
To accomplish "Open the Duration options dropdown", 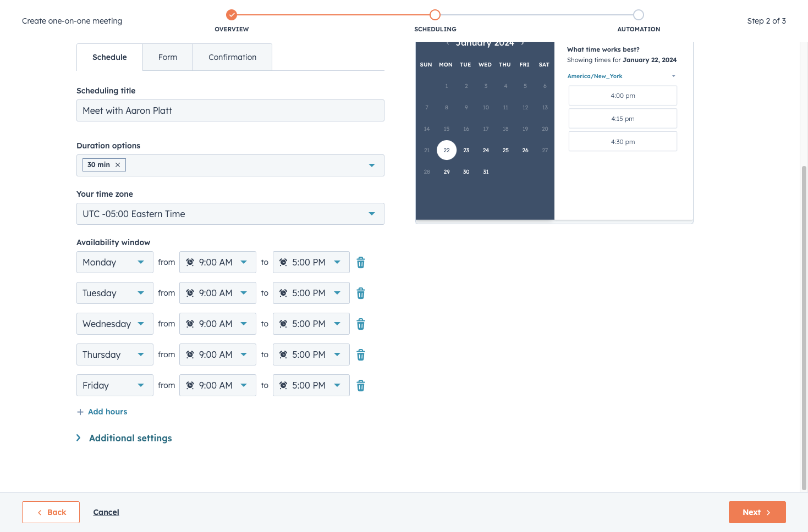I will coord(230,165).
